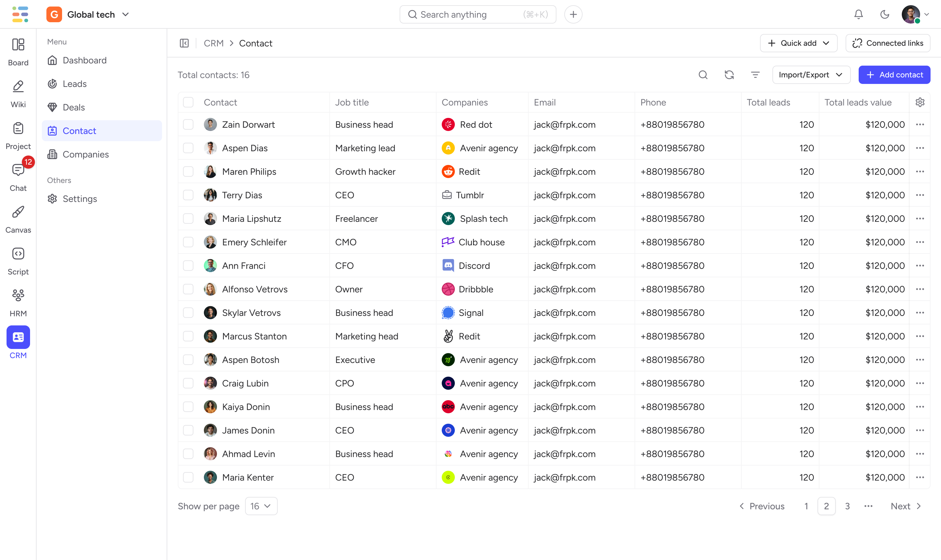Screen dimensions: 941x560
Task: Click the refresh contacts icon
Action: pos(729,75)
